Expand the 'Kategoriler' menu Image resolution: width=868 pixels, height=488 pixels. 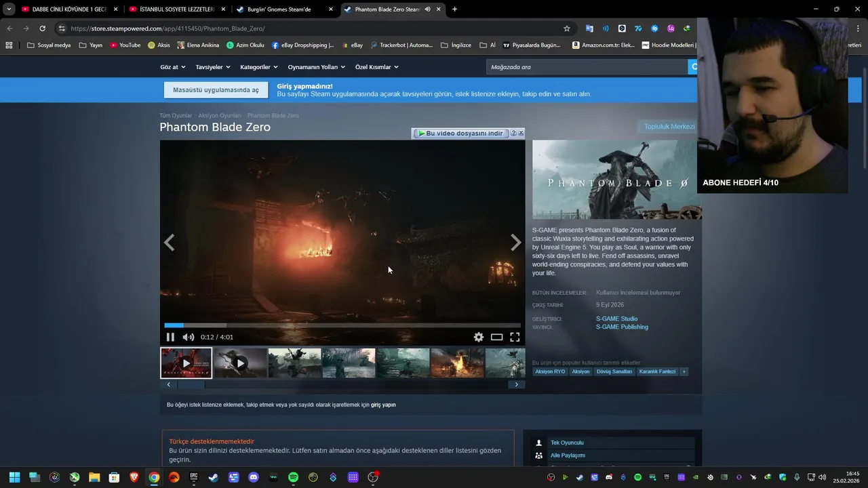259,67
